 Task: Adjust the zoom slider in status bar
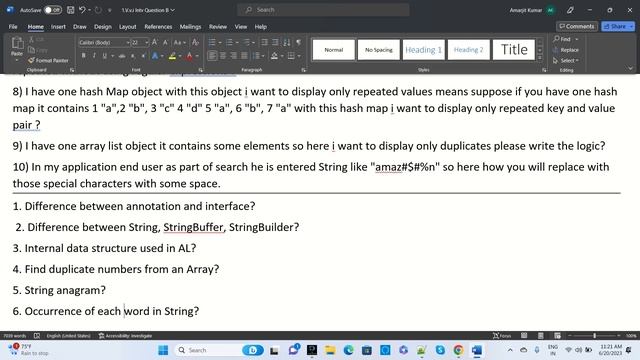594,336
